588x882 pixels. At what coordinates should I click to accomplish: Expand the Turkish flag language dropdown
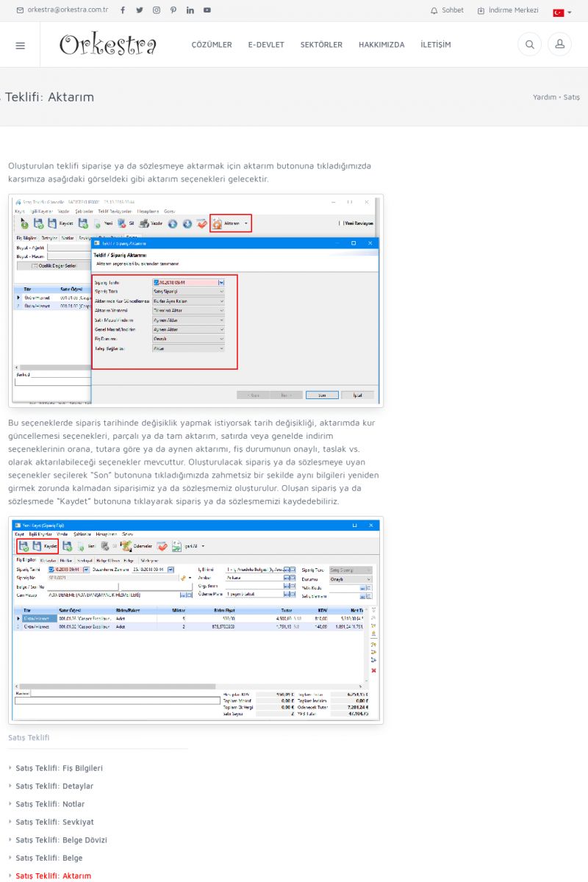coord(562,12)
